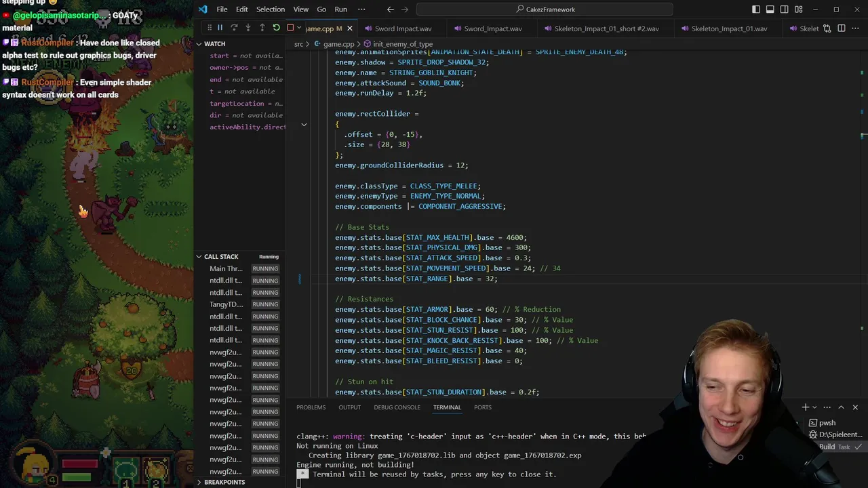This screenshot has width=868, height=488.
Task: Select the Build Task terminal entry
Action: (835, 447)
